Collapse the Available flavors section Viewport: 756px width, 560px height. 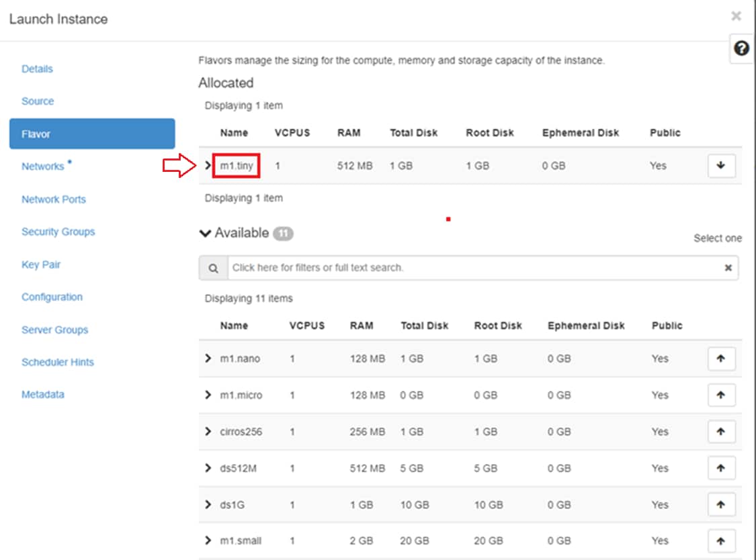coord(206,234)
